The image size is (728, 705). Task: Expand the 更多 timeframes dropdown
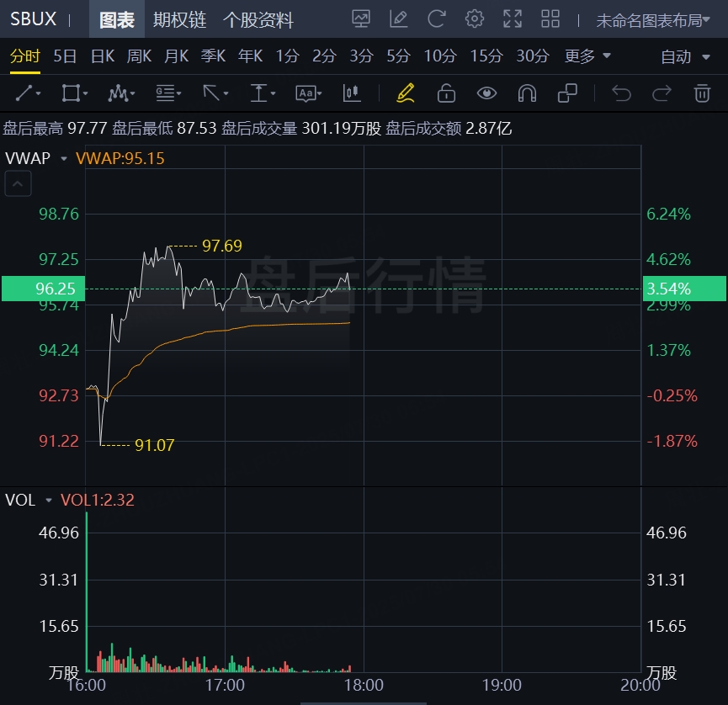(587, 56)
